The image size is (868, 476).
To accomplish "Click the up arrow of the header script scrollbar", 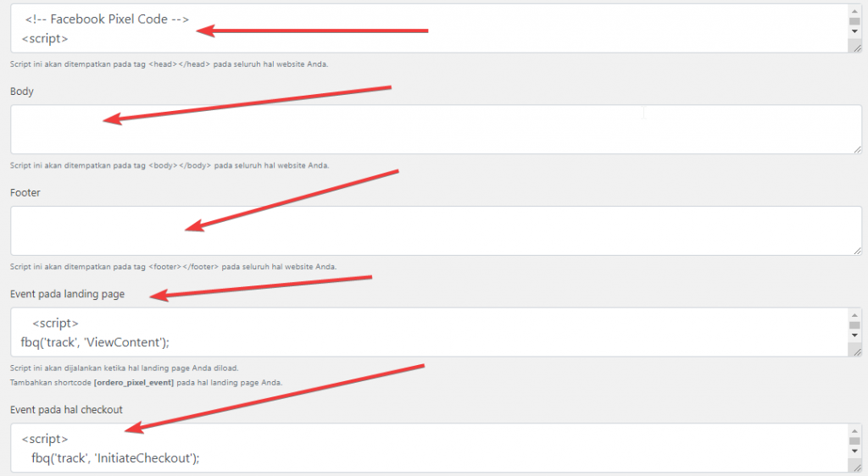I will [x=854, y=10].
